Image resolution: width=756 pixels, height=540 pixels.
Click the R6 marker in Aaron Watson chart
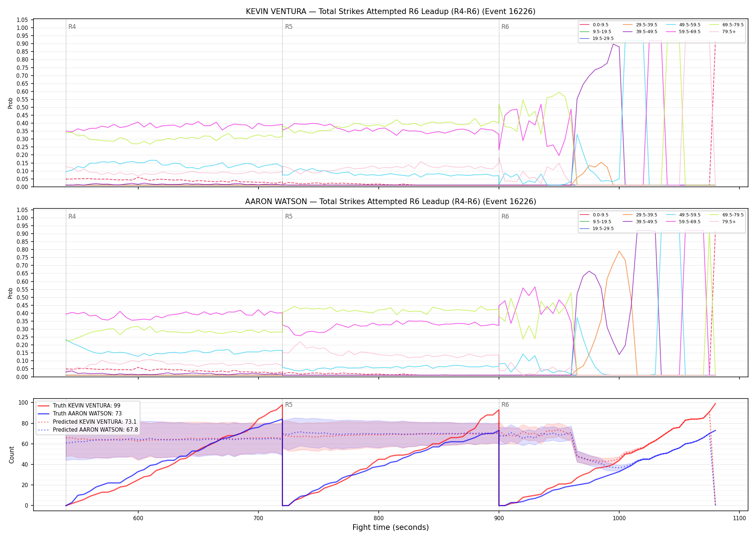click(505, 216)
